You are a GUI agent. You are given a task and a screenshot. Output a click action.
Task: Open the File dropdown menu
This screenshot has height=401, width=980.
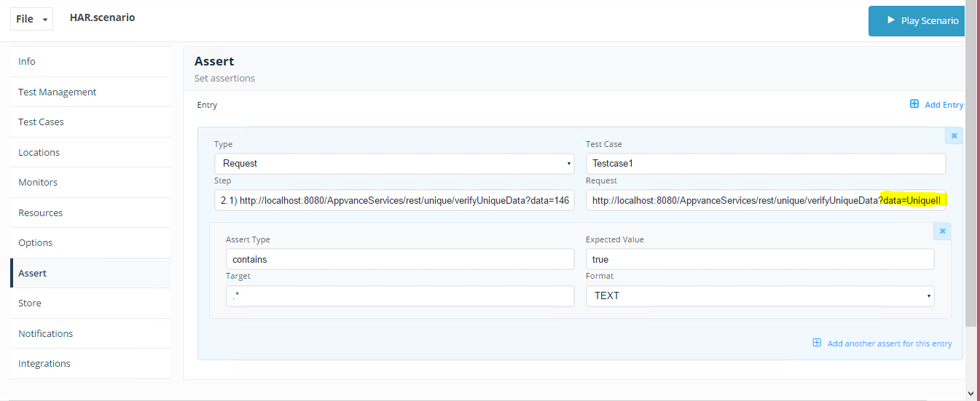pos(31,19)
